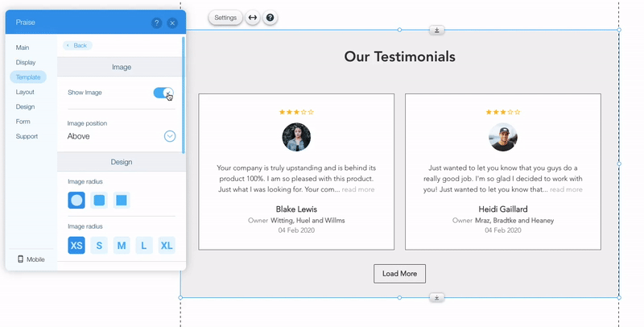This screenshot has height=327, width=644.
Task: Expand read more in Blake Lewis testimonial
Action: [358, 189]
